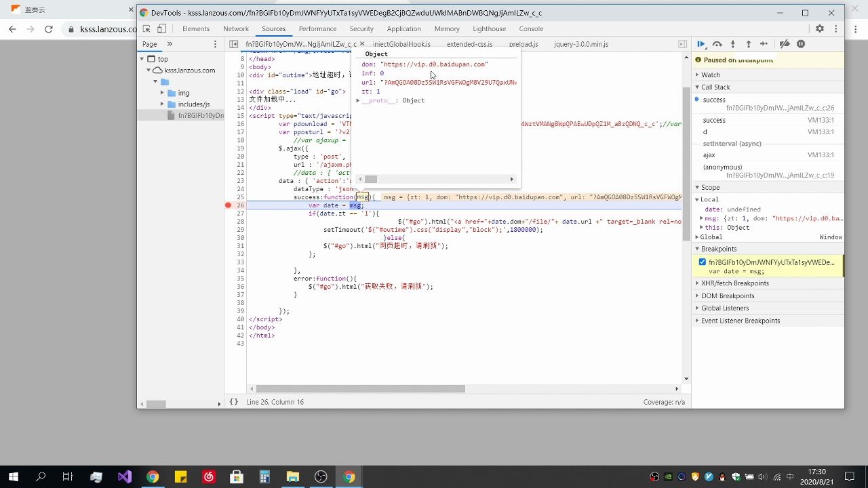This screenshot has width=868, height=488.
Task: Open the Security tab
Action: pos(361,29)
